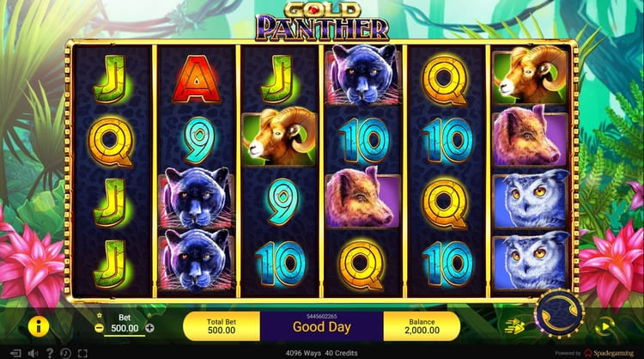644x359 pixels.
Task: Click the Bet amount 500.00 field
Action: [125, 329]
